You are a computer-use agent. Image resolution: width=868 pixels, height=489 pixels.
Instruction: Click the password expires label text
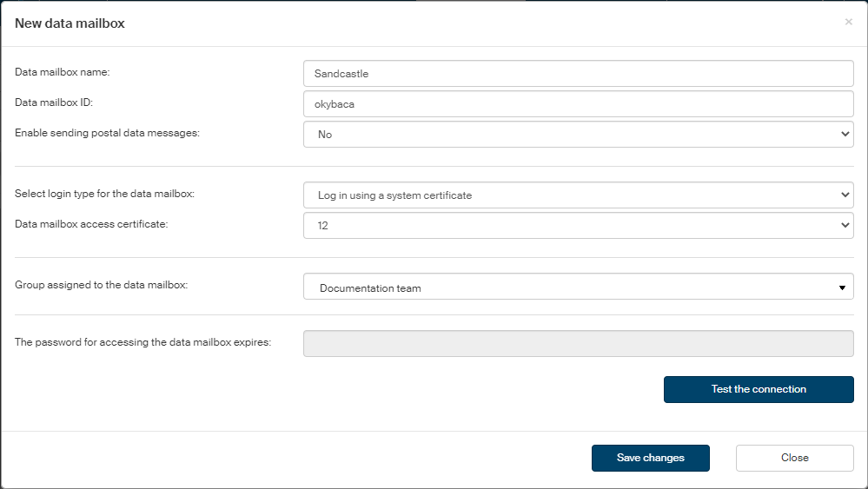[x=143, y=342]
